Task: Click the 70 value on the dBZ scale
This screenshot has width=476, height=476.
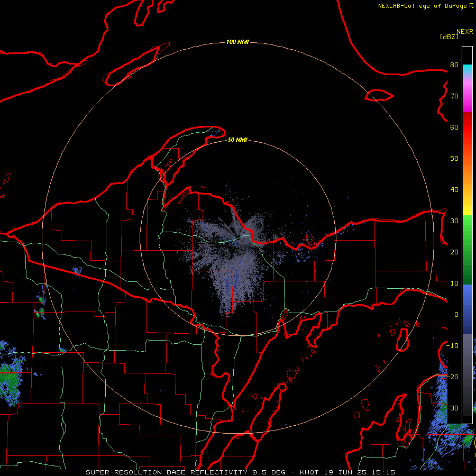Action: point(454,96)
